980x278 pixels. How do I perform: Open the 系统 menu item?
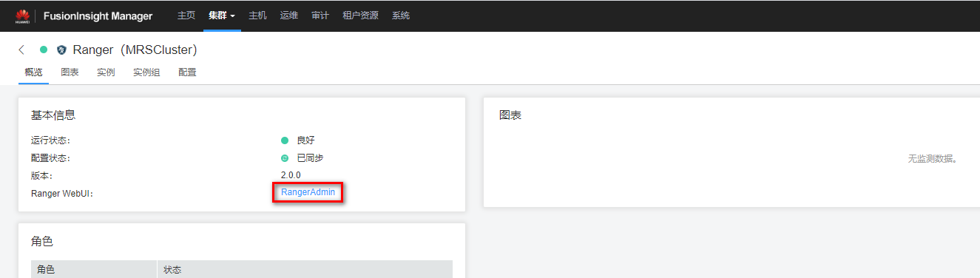pos(401,16)
